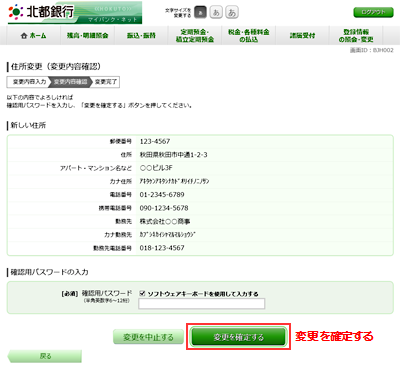Open the 登録情報の照会・変更 menu
Image resolution: width=400 pixels, height=369 pixels.
(356, 36)
